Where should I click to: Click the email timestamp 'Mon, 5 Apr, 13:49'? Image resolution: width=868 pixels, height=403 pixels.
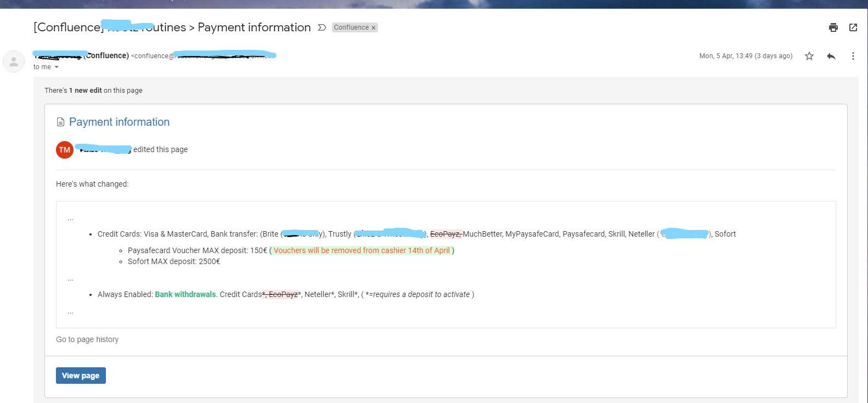(x=726, y=56)
